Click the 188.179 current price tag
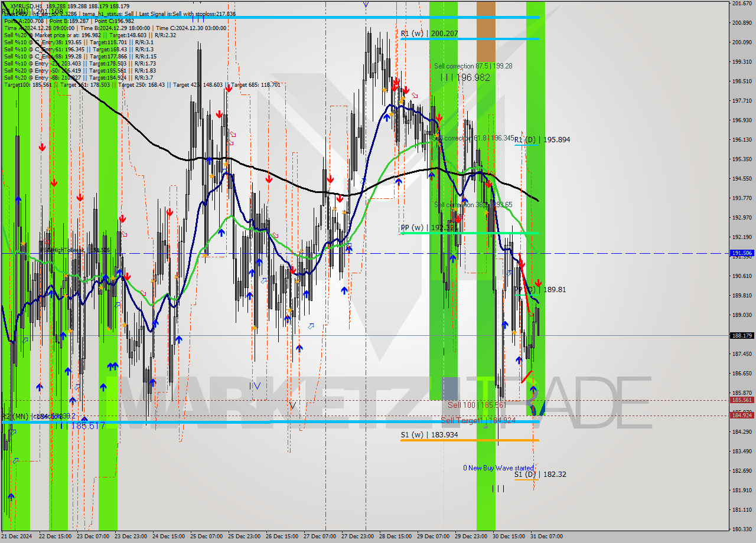This screenshot has width=756, height=543. (x=742, y=335)
